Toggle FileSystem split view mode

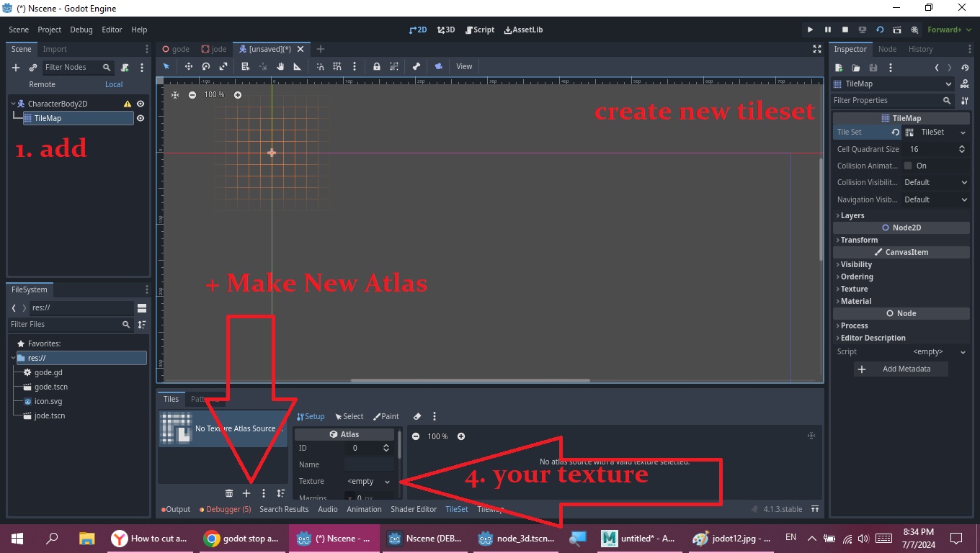click(x=142, y=307)
